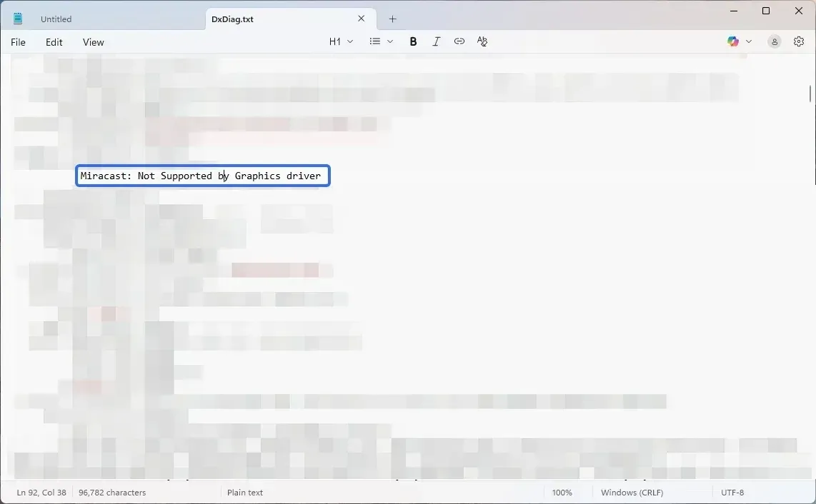Click Windows (CRLF) line ending indicator
Viewport: 816px width, 504px height.
click(x=632, y=493)
